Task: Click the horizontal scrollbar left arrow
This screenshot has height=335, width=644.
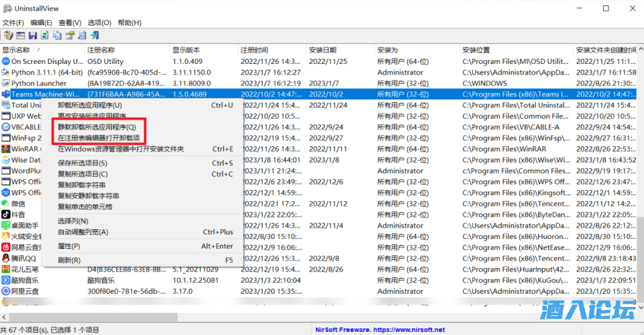Action: coord(4,317)
